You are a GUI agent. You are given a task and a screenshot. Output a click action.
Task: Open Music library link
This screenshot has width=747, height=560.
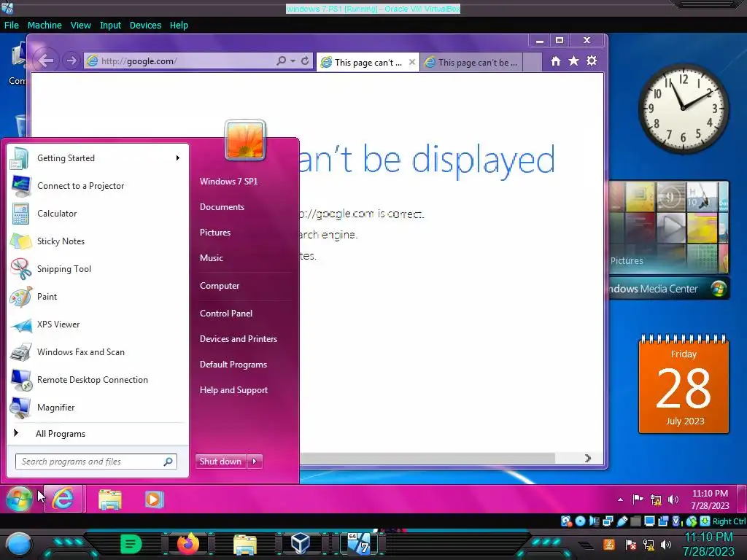[211, 258]
